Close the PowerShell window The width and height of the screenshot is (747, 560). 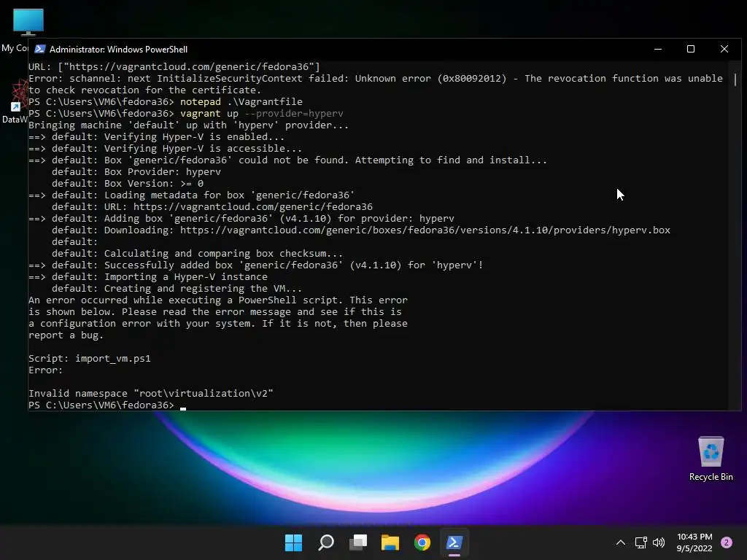click(x=724, y=49)
